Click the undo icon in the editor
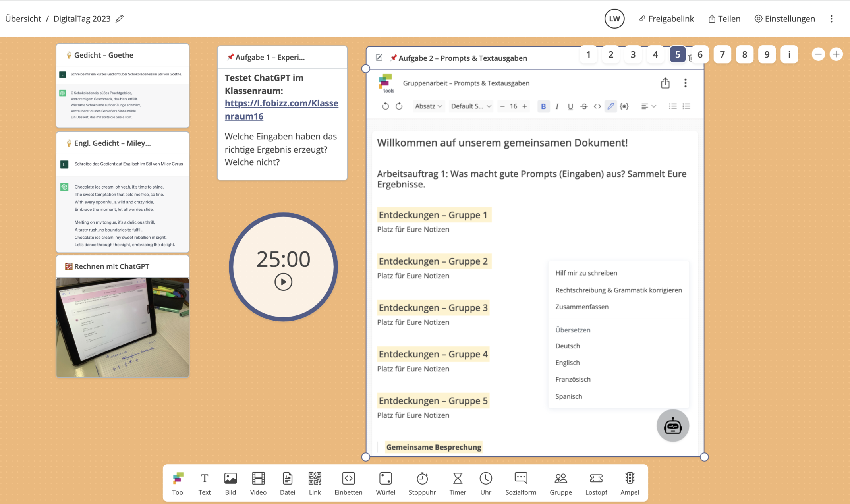This screenshot has width=850, height=504. 385,106
